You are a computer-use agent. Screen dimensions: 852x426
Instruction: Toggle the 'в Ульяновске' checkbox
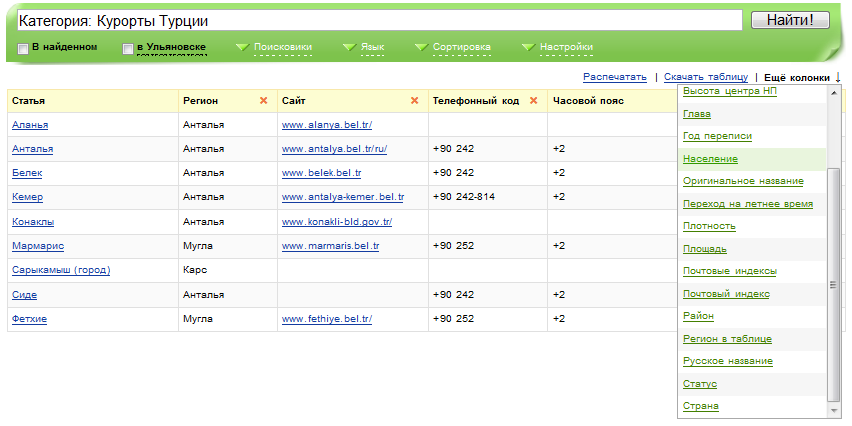click(x=127, y=48)
